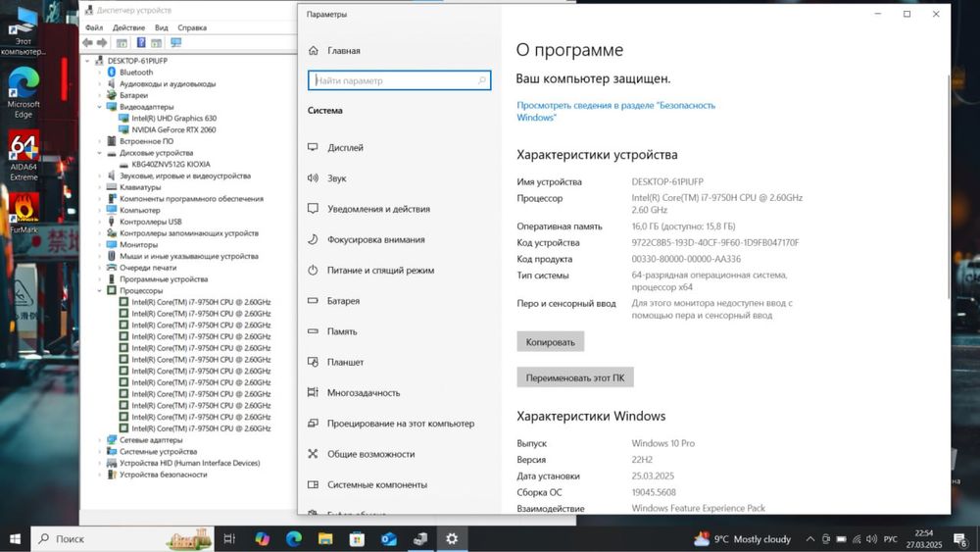Collapse the DESKTOP-61PIUFP root node
Image resolution: width=980 pixels, height=552 pixels.
click(x=87, y=61)
